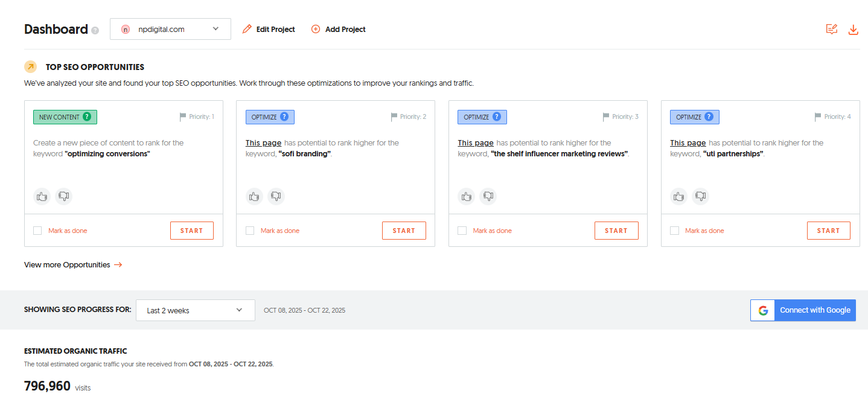Thumbs down the optimizing conversions opportunity
The width and height of the screenshot is (868, 402).
click(x=64, y=196)
